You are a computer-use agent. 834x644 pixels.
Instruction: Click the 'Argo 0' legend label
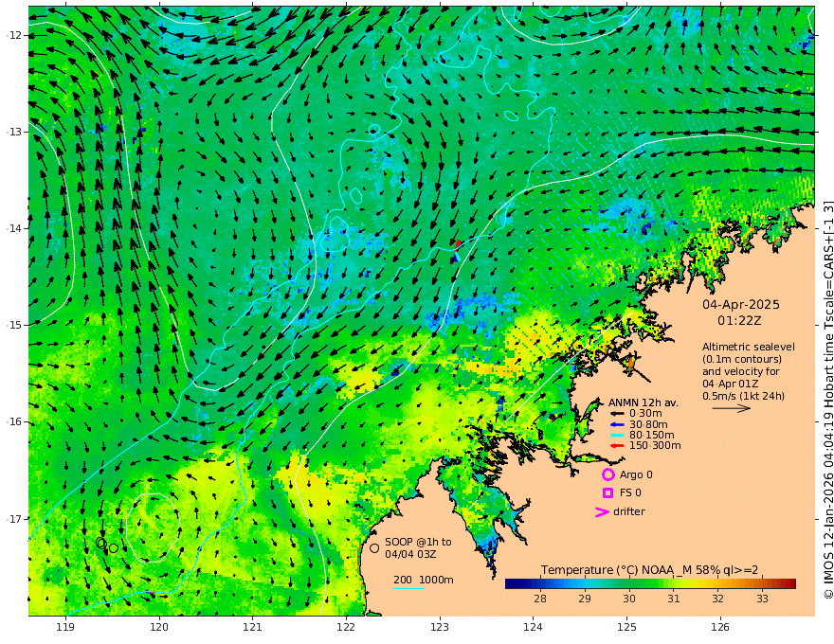(x=636, y=474)
